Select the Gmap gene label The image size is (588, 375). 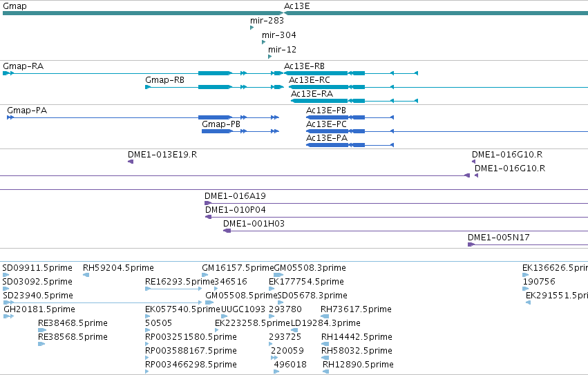tap(15, 6)
